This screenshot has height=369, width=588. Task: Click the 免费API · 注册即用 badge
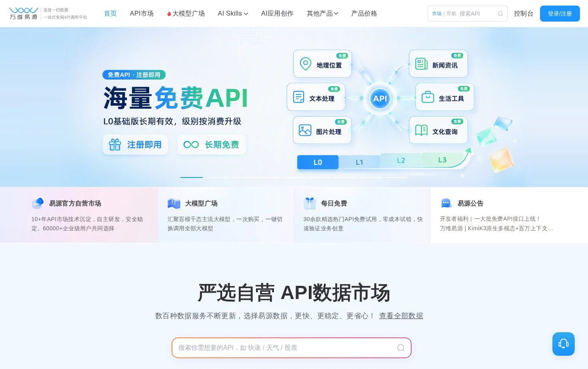click(134, 75)
